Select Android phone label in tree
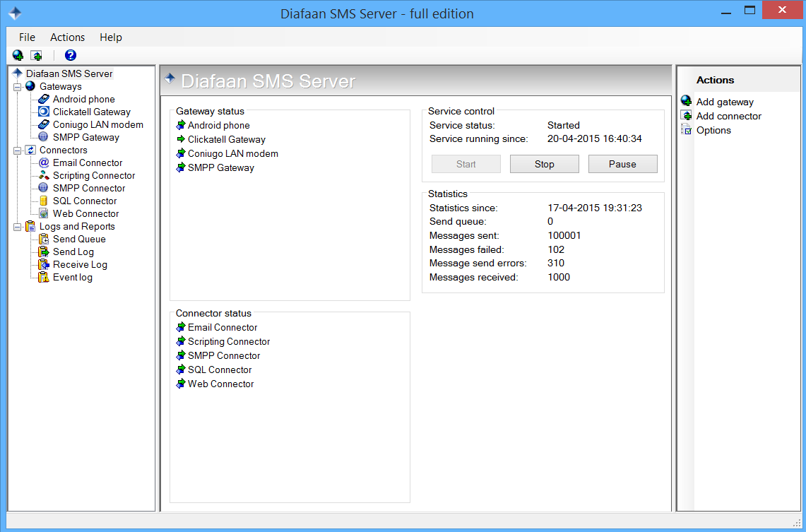The width and height of the screenshot is (806, 532). (x=84, y=99)
